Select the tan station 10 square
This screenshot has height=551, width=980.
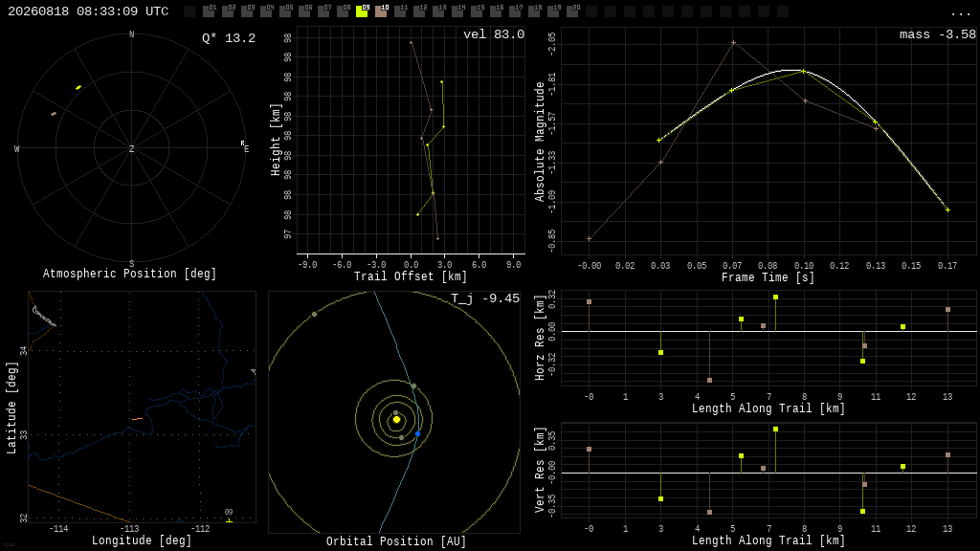[x=381, y=11]
